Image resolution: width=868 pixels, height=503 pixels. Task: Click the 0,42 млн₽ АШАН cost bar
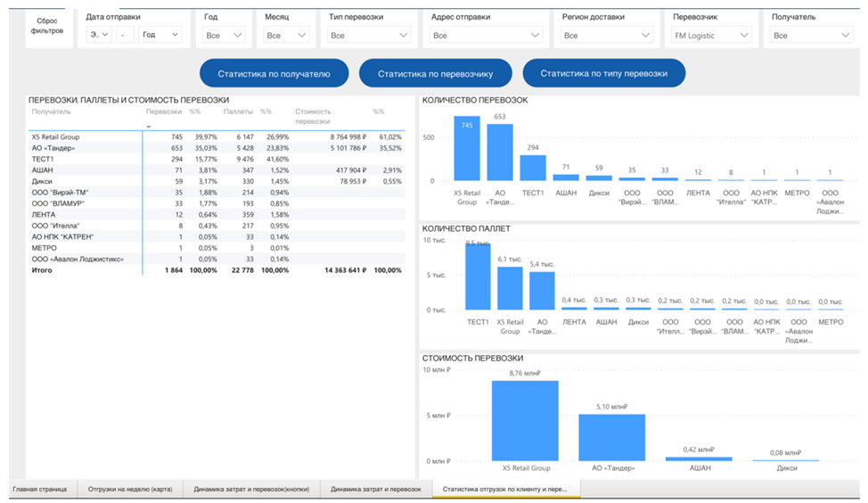(x=699, y=458)
